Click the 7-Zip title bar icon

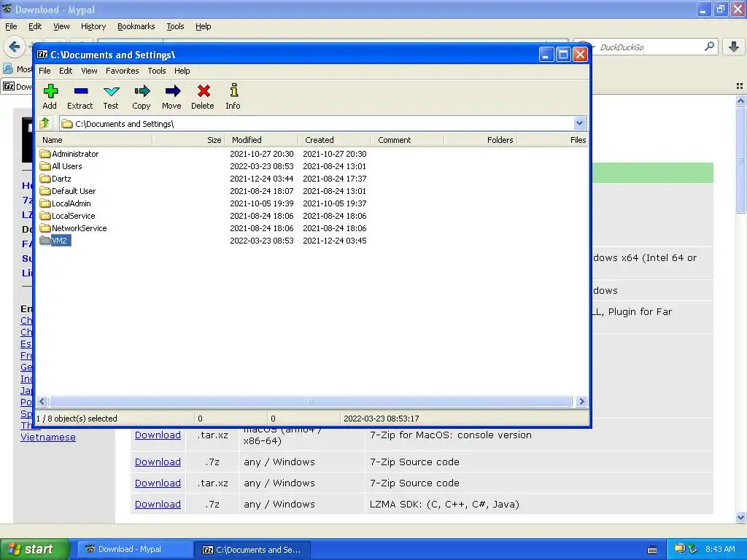tap(42, 54)
